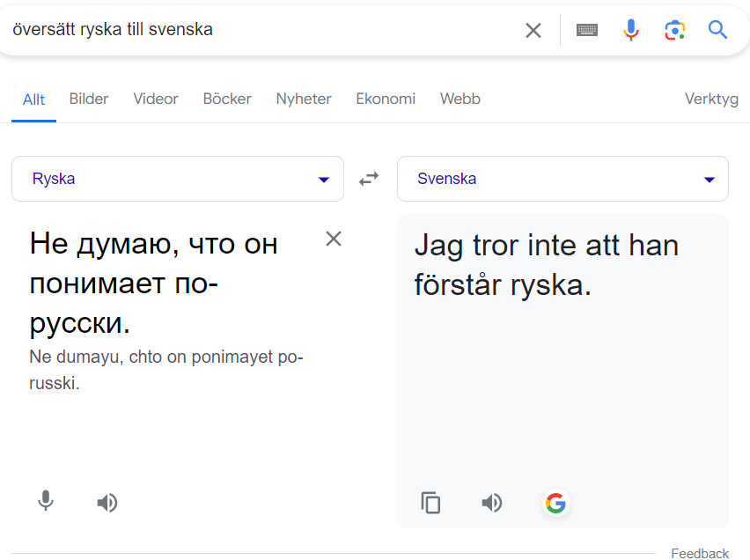Listen to the Russian text pronunciation
The height and width of the screenshot is (560, 750).
(107, 503)
